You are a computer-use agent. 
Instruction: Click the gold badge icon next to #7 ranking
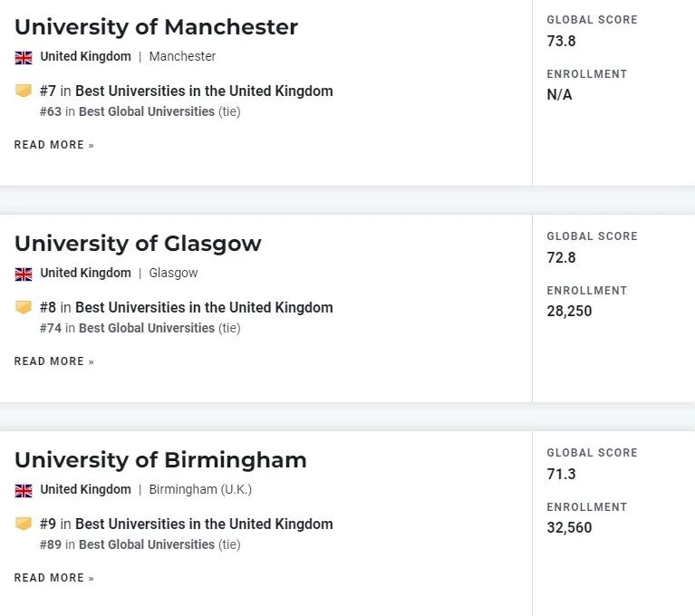24,91
